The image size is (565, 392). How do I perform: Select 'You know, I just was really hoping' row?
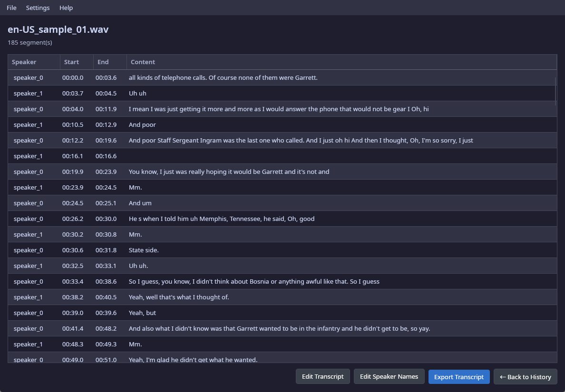pyautogui.click(x=282, y=172)
